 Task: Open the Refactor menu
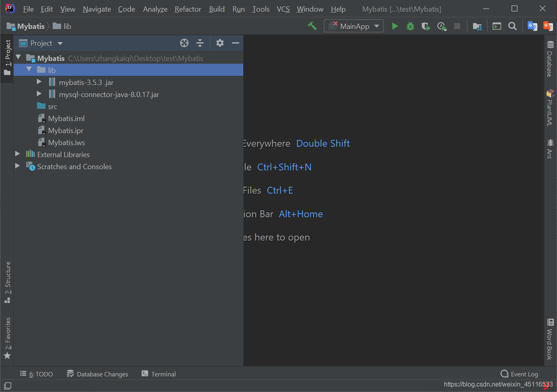pos(188,9)
